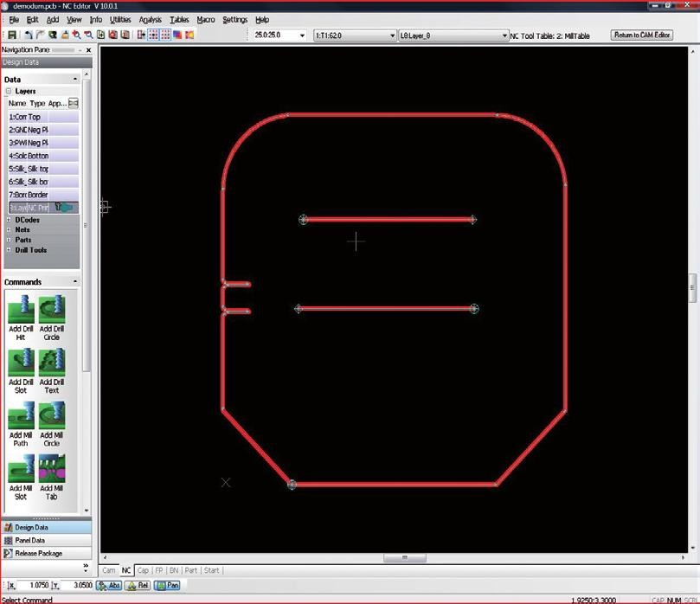Open the File menu
This screenshot has height=604, width=700.
[14, 20]
